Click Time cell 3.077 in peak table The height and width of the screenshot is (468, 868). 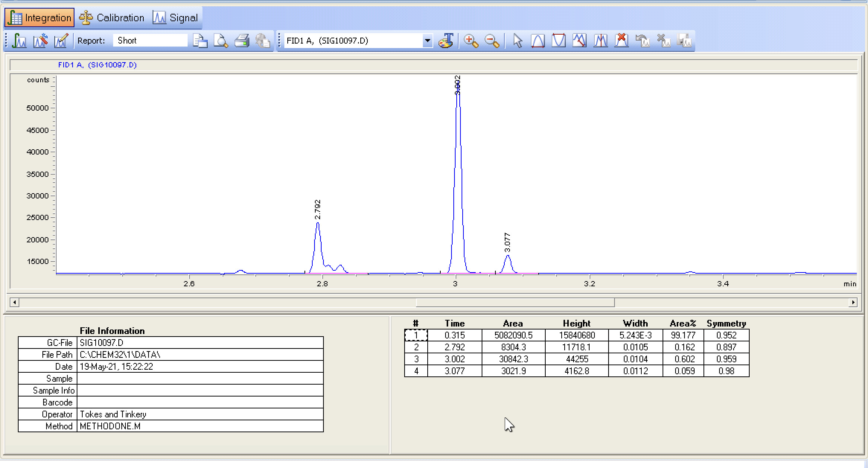pyautogui.click(x=455, y=371)
